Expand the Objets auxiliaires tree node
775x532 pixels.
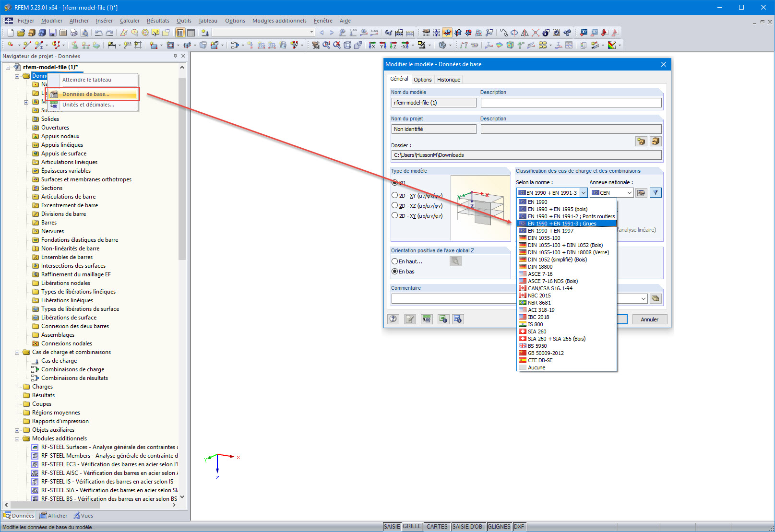point(17,430)
